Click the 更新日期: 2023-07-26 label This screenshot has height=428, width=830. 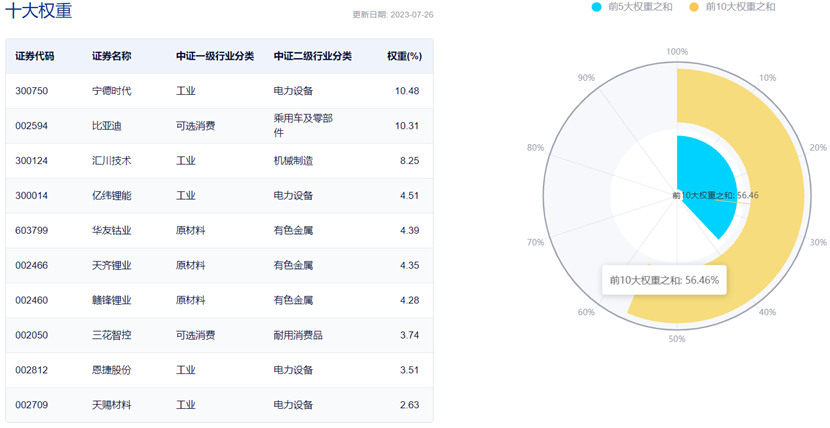[x=393, y=15]
